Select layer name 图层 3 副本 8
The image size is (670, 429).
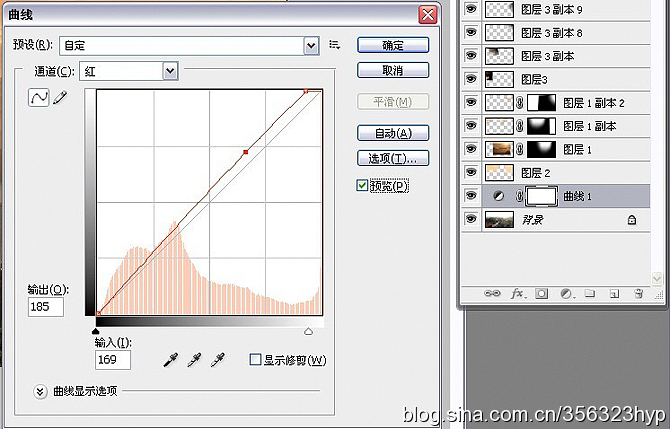[552, 33]
